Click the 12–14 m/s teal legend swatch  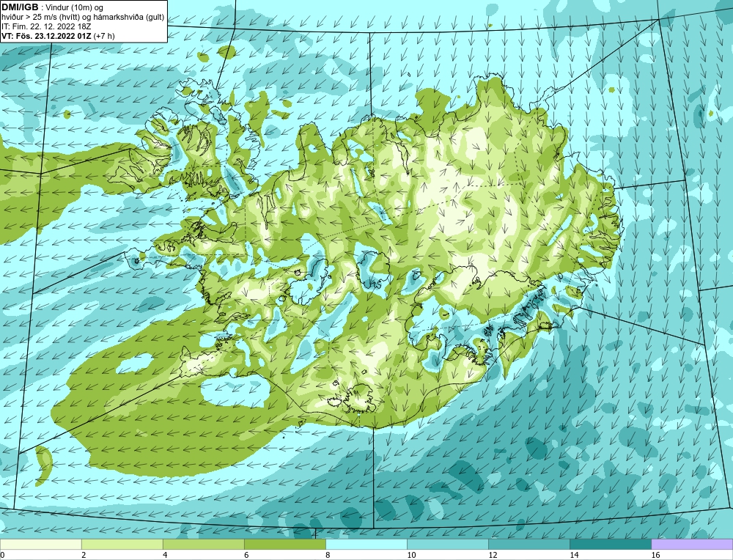coord(528,544)
